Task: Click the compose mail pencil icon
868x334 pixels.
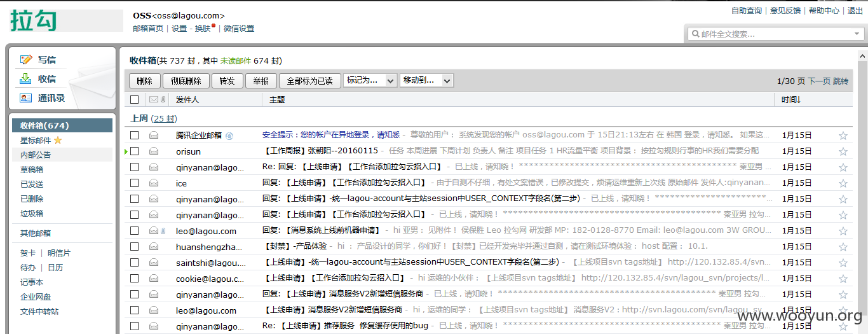Action: (x=26, y=60)
